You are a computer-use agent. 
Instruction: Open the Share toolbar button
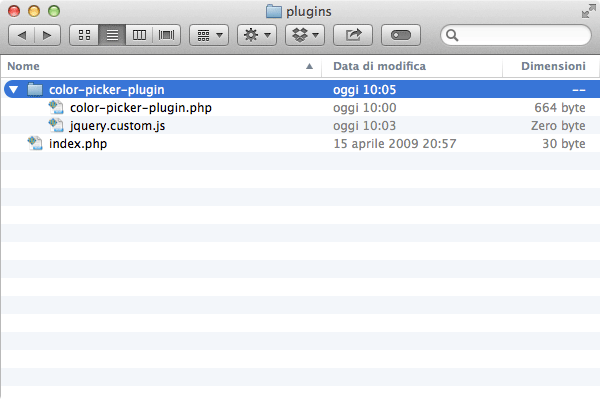click(x=353, y=36)
